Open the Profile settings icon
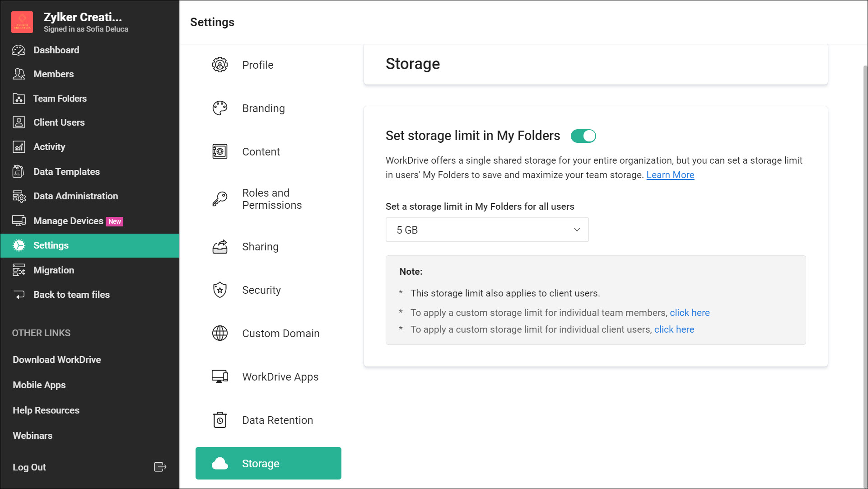Image resolution: width=868 pixels, height=489 pixels. click(x=219, y=65)
